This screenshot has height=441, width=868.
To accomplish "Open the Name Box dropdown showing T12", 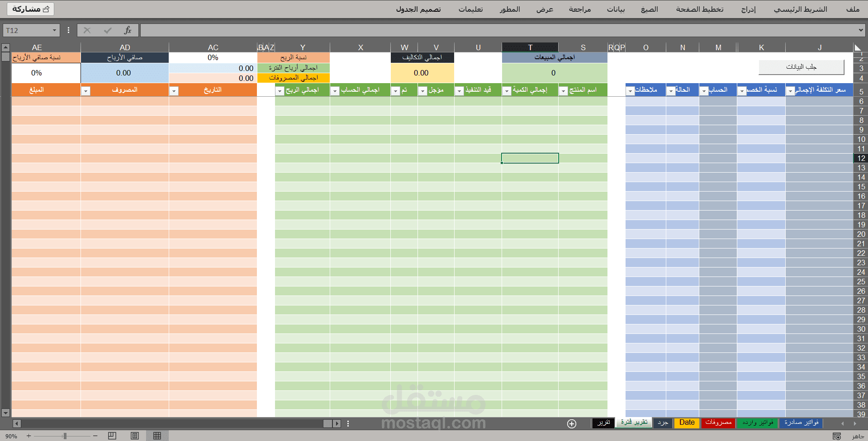I will [54, 30].
